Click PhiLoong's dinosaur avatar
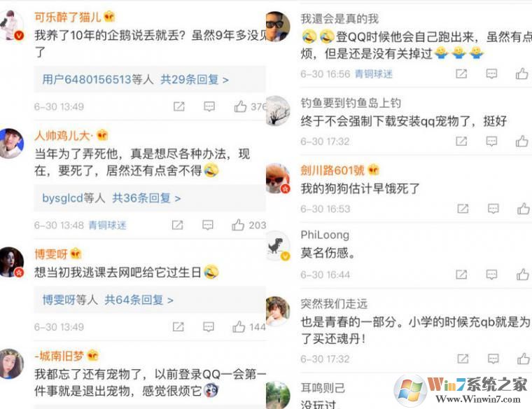532x409 pixels. (278, 246)
